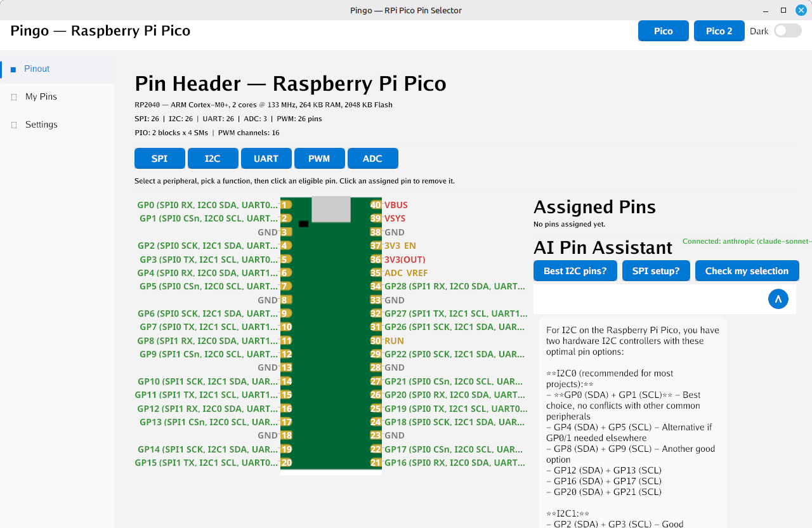Image resolution: width=812 pixels, height=528 pixels.
Task: Select the GP21 pin label
Action: 454,381
